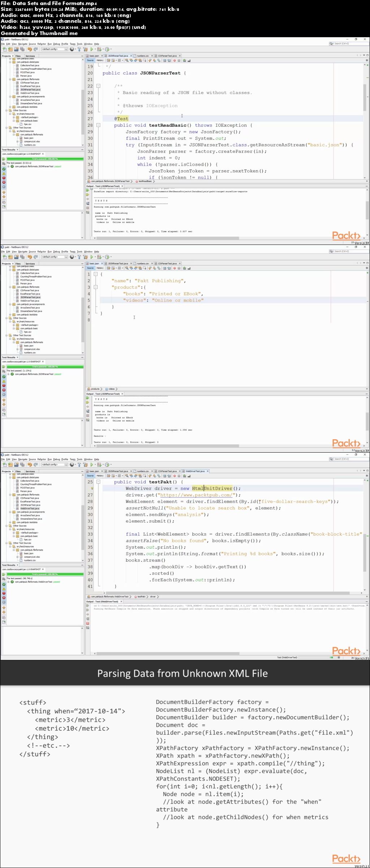
Task: Click Find Selection magnifier in JSONParserTest editor toolbar
Action: pyautogui.click(x=127, y=60)
